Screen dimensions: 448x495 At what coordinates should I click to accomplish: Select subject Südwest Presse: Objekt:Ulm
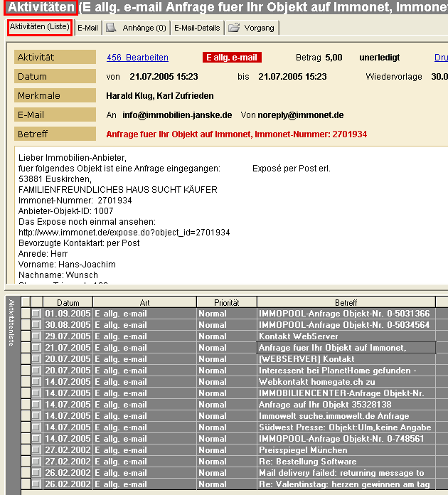click(345, 427)
